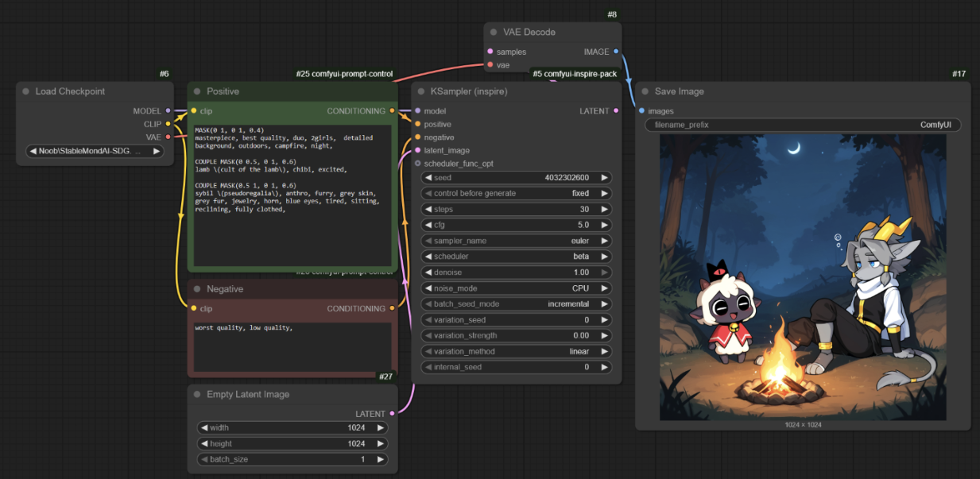Collapse the Empty Latent Image node title dot
The height and width of the screenshot is (479, 980).
[197, 394]
